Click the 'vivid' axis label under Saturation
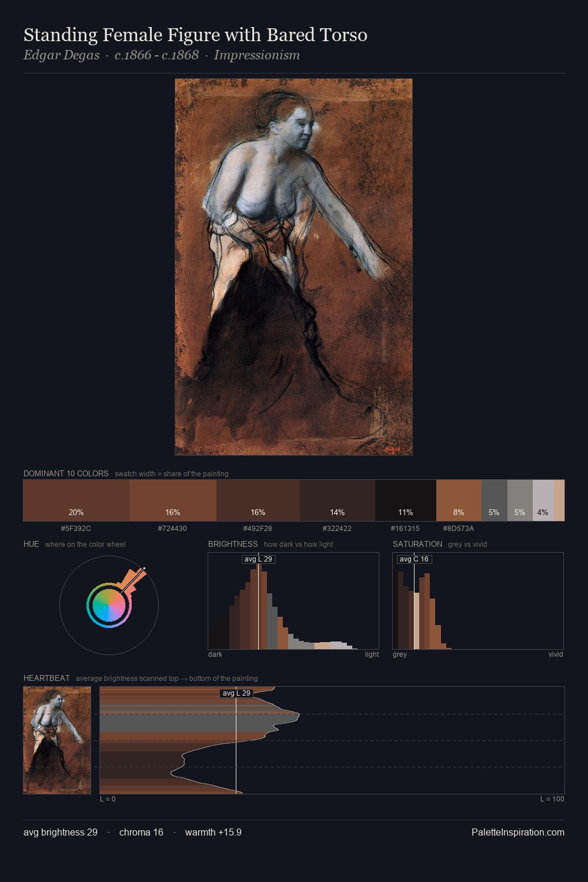The width and height of the screenshot is (588, 882). click(556, 654)
